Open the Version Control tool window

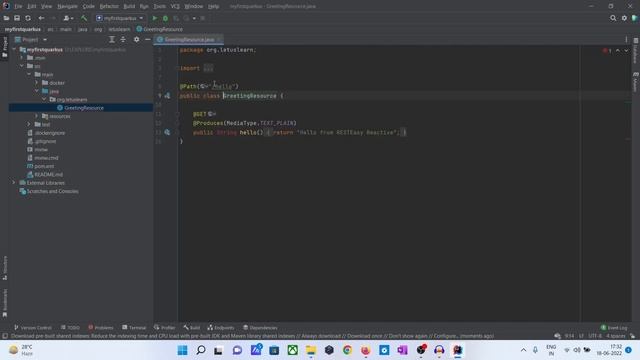pos(33,328)
